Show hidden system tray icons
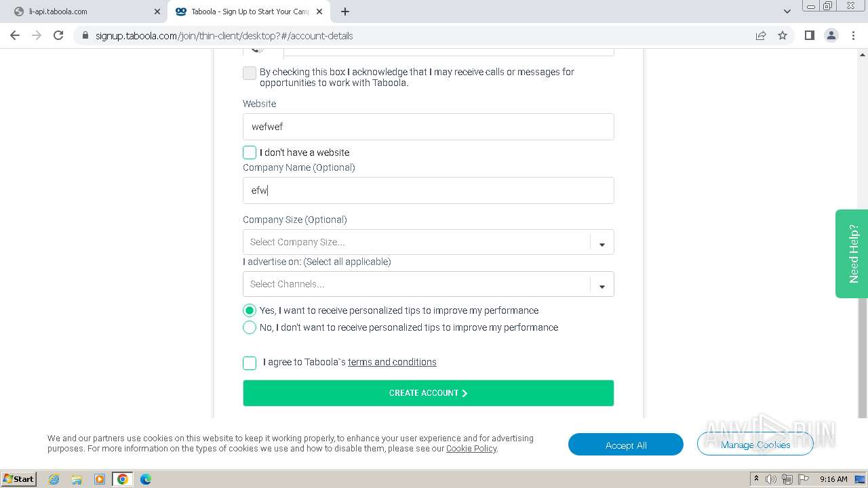868x488 pixels. (756, 479)
